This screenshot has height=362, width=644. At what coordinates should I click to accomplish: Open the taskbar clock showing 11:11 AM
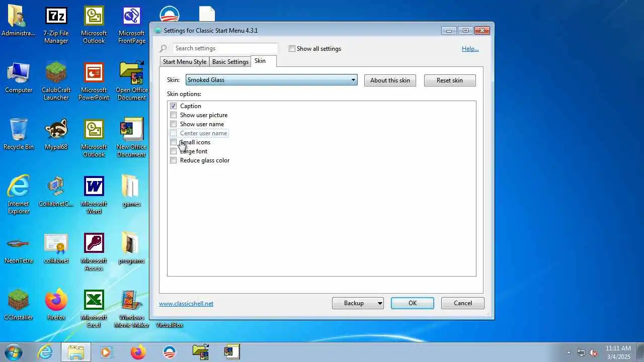point(618,352)
